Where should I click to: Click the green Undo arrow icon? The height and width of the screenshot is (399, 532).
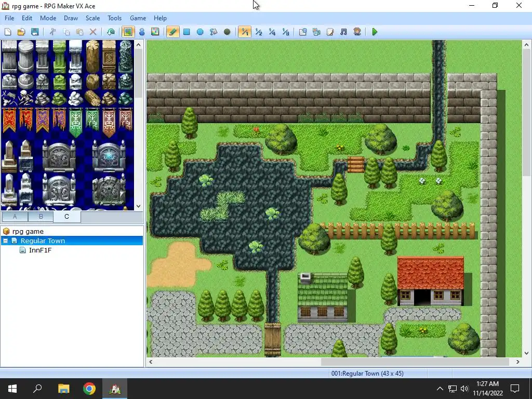coord(111,32)
